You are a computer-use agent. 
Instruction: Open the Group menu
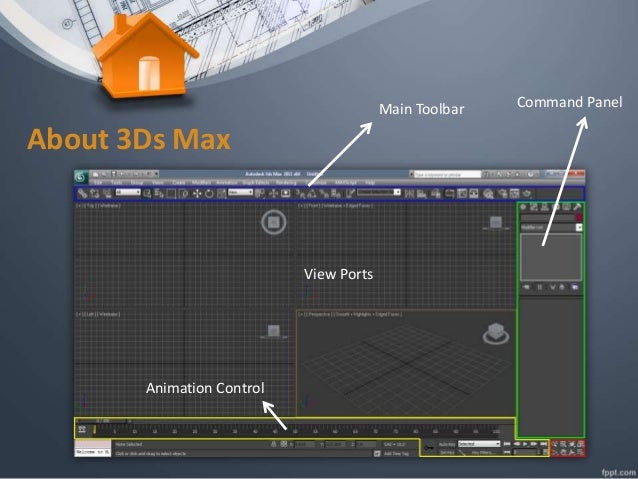[x=136, y=182]
